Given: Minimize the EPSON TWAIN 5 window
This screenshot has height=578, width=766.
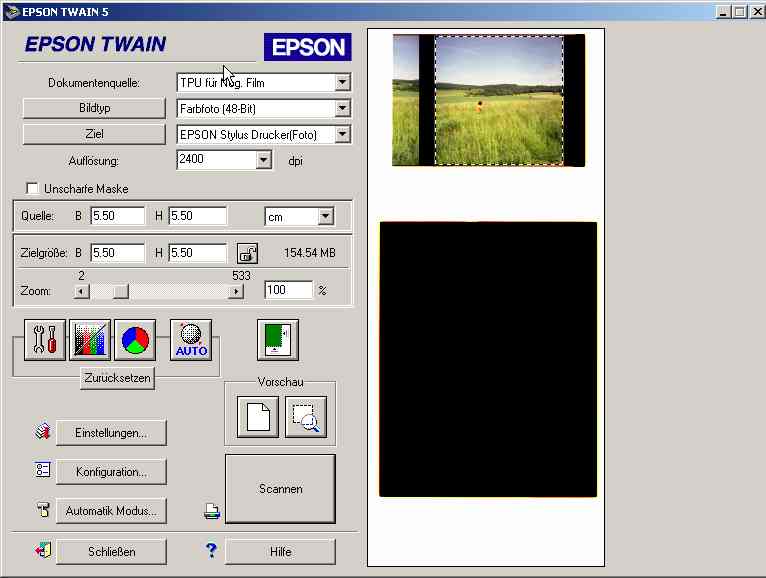Looking at the screenshot, I should click(x=724, y=12).
